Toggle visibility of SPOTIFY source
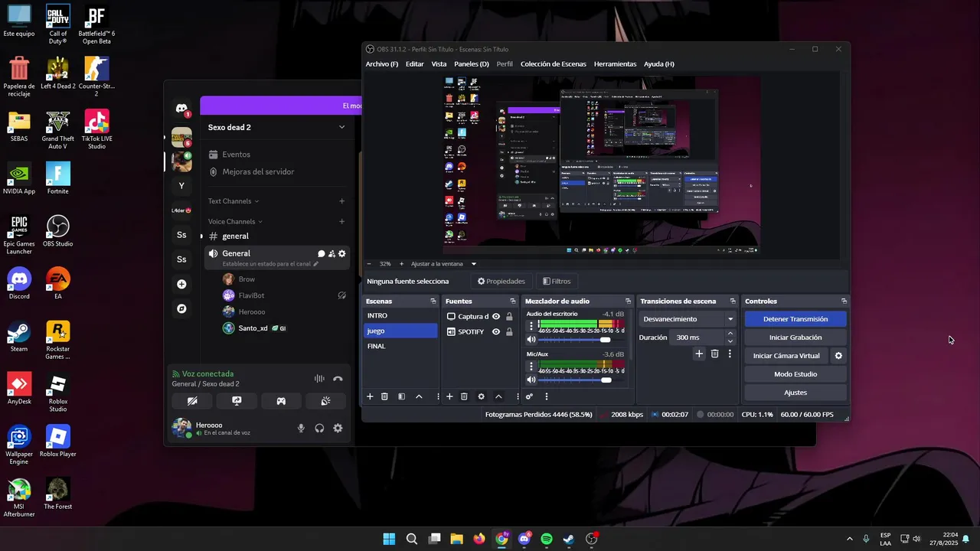This screenshot has height=551, width=980. [x=496, y=331]
